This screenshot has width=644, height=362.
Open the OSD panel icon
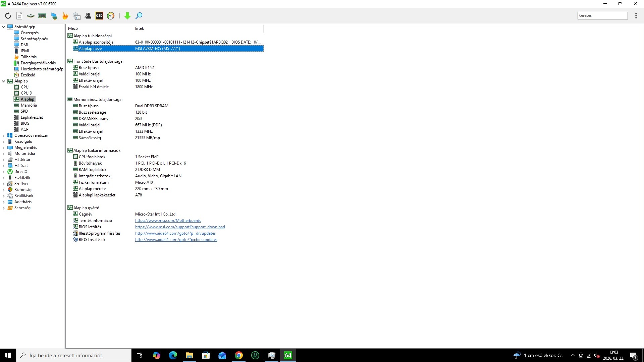[99, 16]
